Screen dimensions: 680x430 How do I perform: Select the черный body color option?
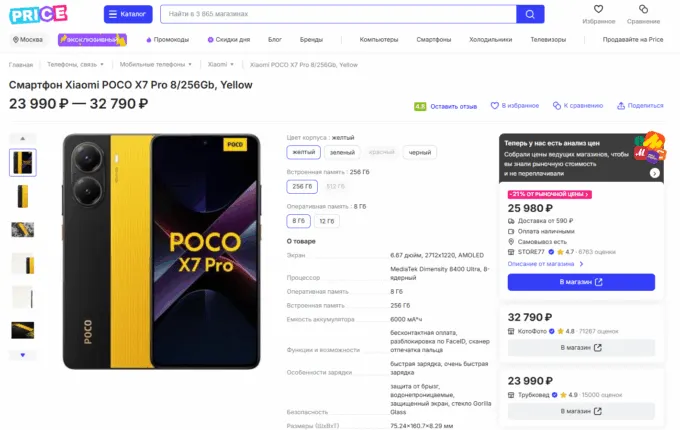(420, 152)
